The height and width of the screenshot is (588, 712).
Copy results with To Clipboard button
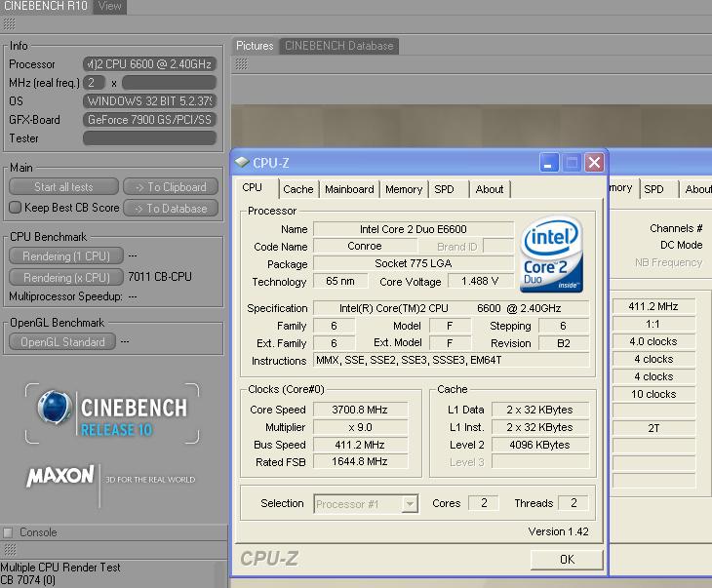[x=171, y=186]
